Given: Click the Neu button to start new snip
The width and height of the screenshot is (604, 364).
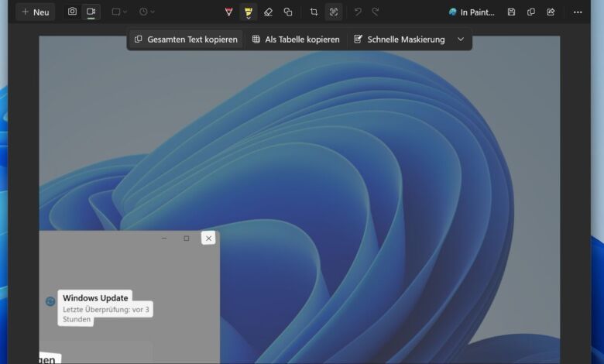Looking at the screenshot, I should coord(35,12).
